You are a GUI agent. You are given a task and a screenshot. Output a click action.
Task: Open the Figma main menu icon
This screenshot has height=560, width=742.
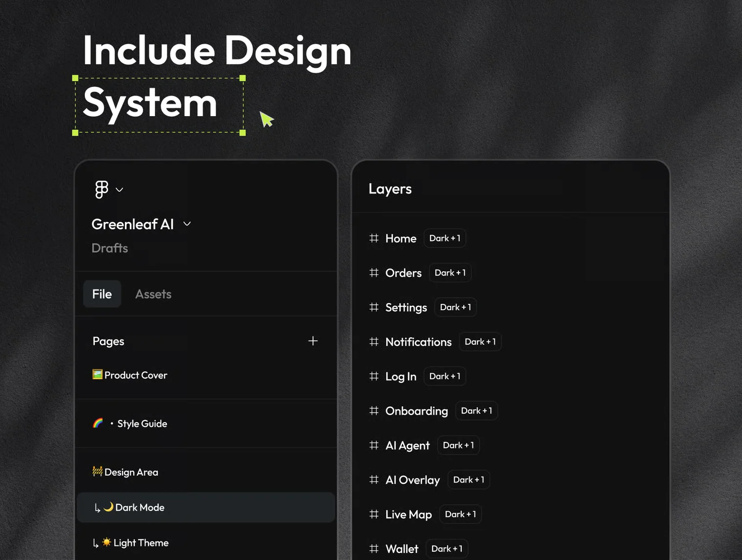(x=102, y=189)
